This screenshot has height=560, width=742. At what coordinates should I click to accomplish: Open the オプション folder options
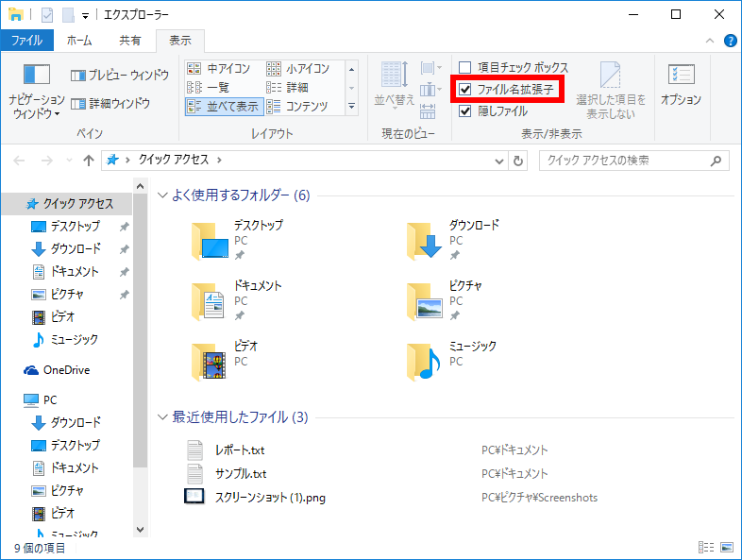(681, 84)
